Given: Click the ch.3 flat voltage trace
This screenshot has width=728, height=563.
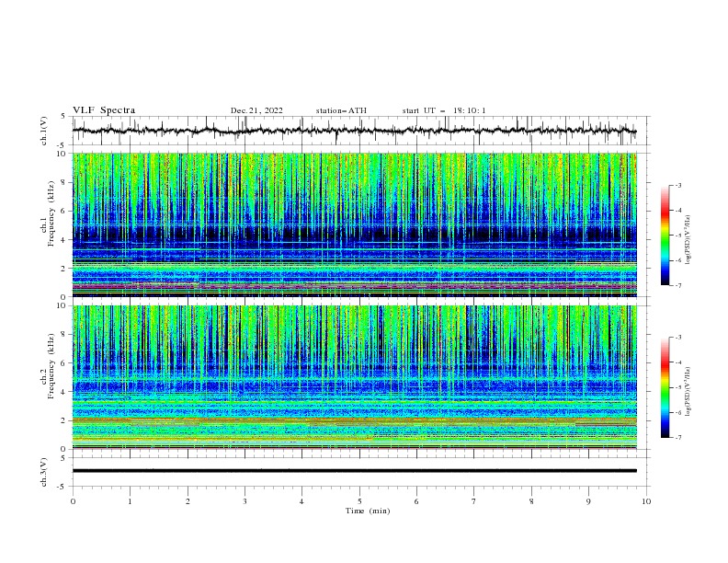Looking at the screenshot, I should tap(354, 471).
